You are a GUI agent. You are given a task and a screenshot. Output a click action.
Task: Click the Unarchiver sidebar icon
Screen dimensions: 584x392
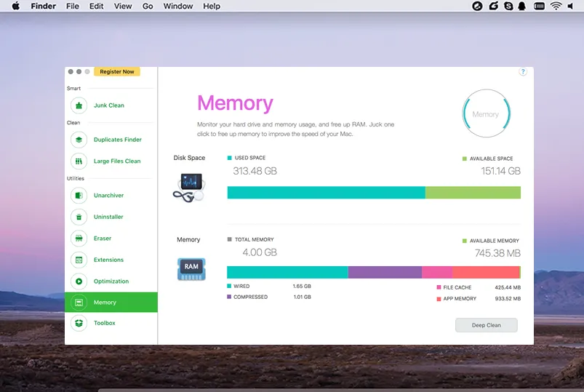79,196
